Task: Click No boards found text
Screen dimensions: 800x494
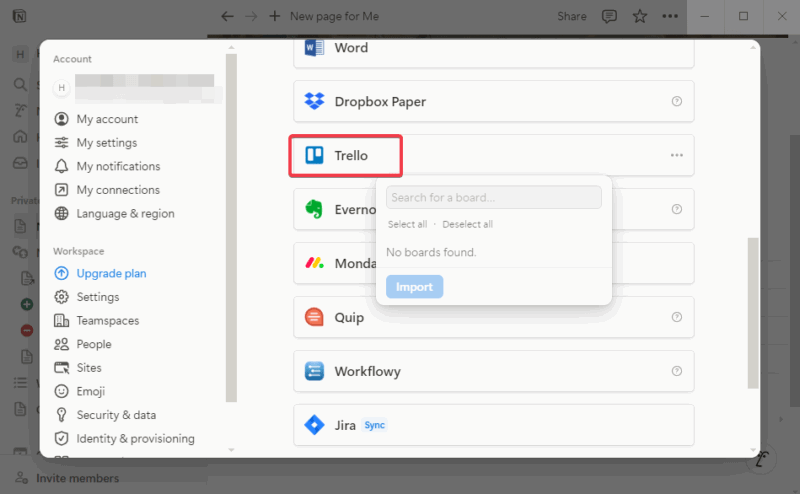Action: click(x=431, y=252)
